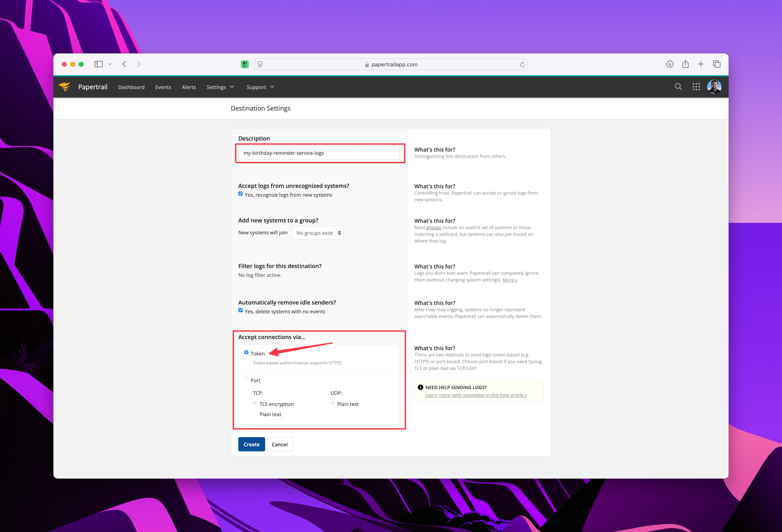Go back with the back arrow
The image size is (782, 532).
click(124, 64)
